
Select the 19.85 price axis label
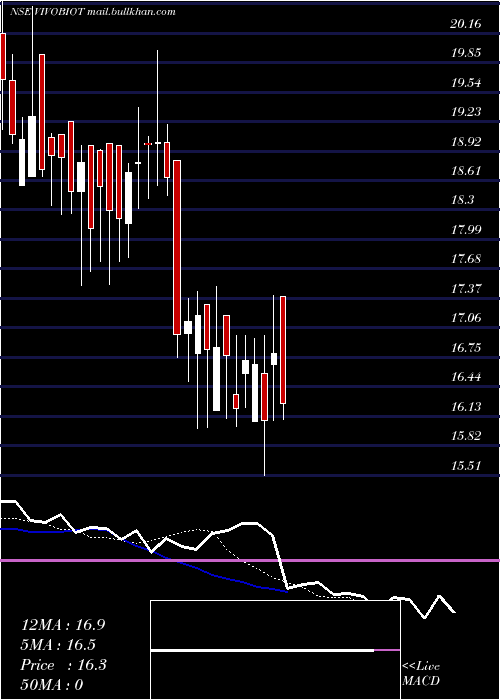[x=466, y=53]
